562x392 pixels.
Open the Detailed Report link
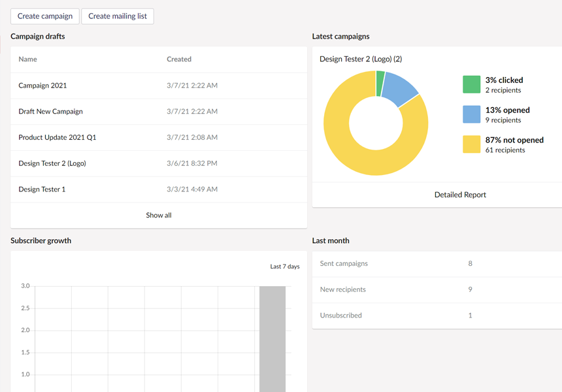[x=460, y=195]
